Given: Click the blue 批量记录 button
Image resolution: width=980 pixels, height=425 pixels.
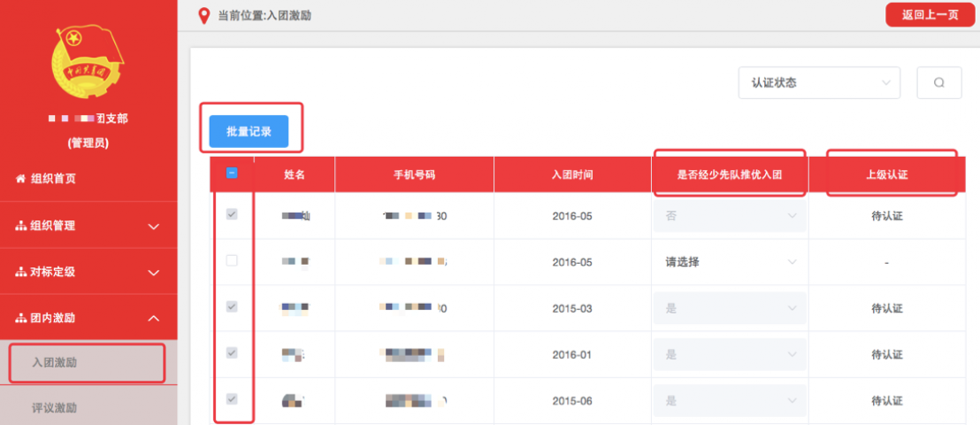Looking at the screenshot, I should tap(249, 131).
